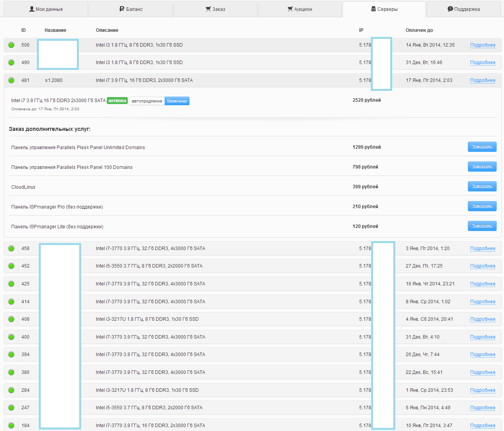Order Plesk Panel Unlimited Domains
The image size is (504, 431).
point(482,147)
